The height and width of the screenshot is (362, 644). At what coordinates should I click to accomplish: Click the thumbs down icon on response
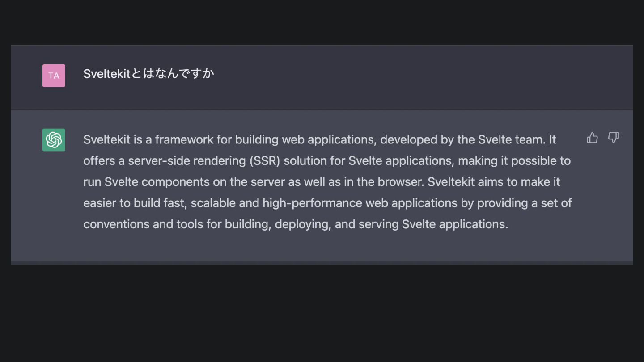[x=614, y=138]
